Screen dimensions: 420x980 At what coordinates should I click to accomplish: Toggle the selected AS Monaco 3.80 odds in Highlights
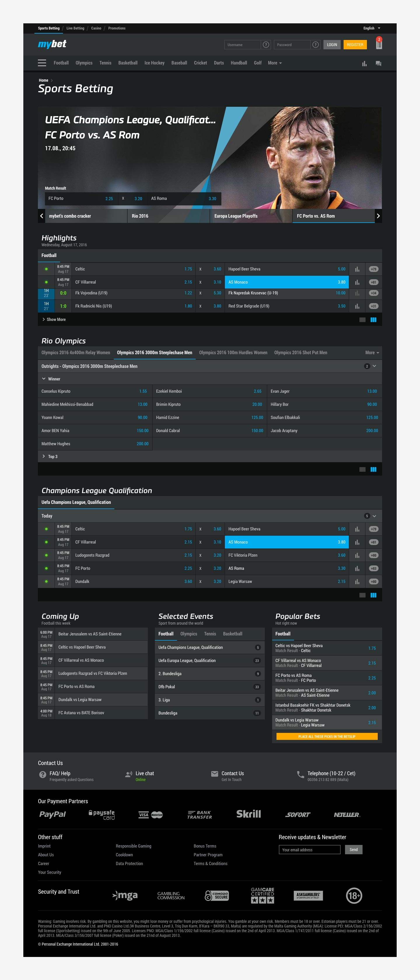tap(287, 282)
